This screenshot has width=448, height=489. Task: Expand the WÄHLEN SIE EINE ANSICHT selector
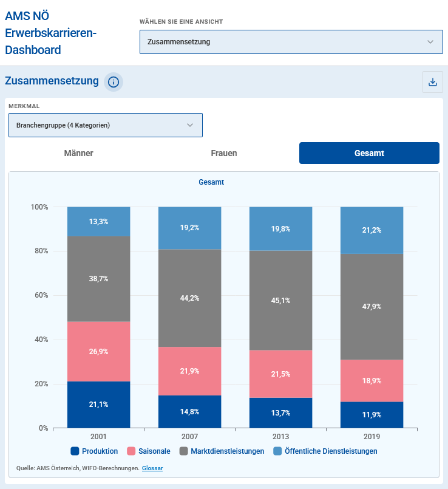291,41
